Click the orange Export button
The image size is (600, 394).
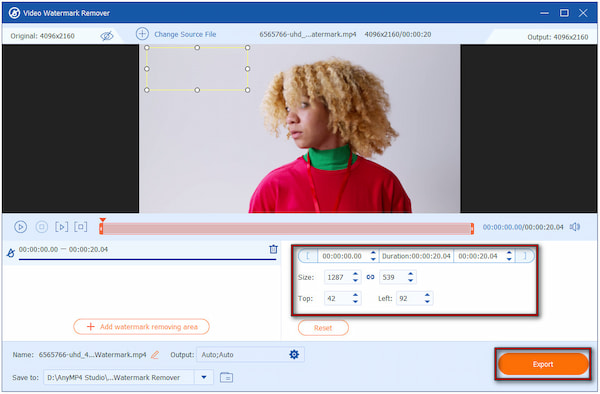(x=543, y=364)
